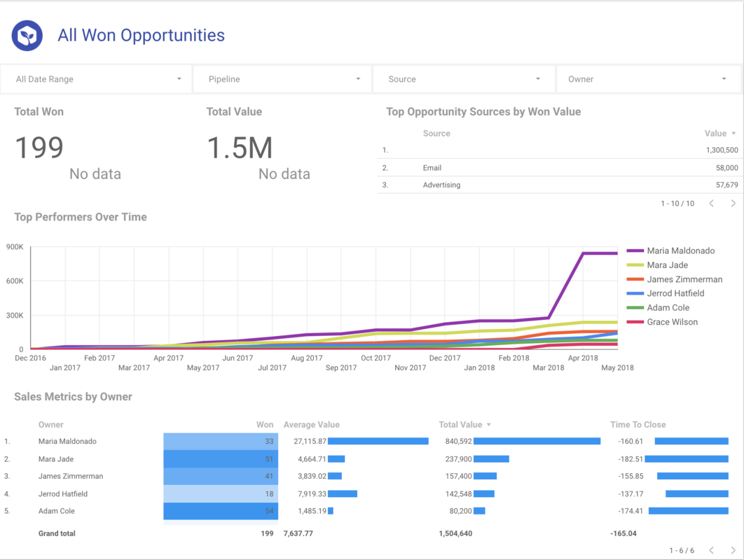Click the All Won Opportunities logo icon
Screen dimensions: 744x560
(x=27, y=35)
